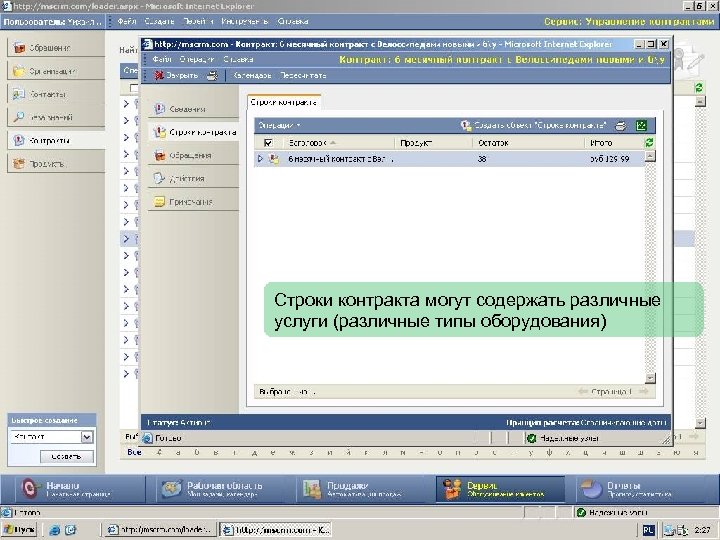
Task: Click the Создать quick create button
Action: [x=67, y=456]
